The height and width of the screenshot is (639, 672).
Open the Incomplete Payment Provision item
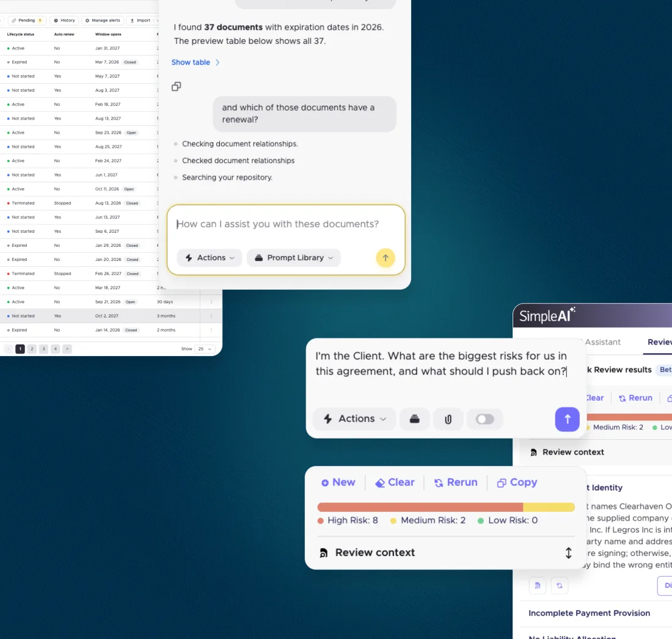pyautogui.click(x=590, y=613)
